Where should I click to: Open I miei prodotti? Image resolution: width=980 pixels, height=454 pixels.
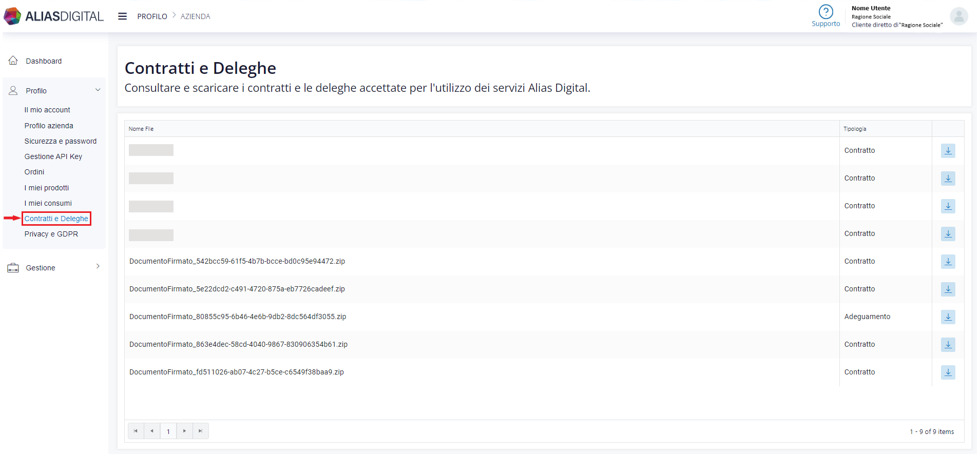point(47,188)
